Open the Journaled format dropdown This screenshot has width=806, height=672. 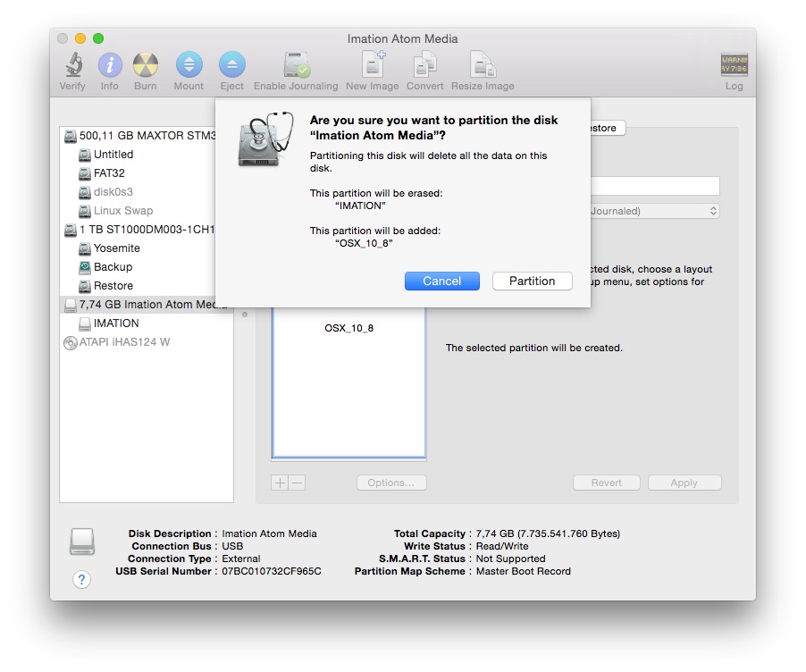click(657, 211)
